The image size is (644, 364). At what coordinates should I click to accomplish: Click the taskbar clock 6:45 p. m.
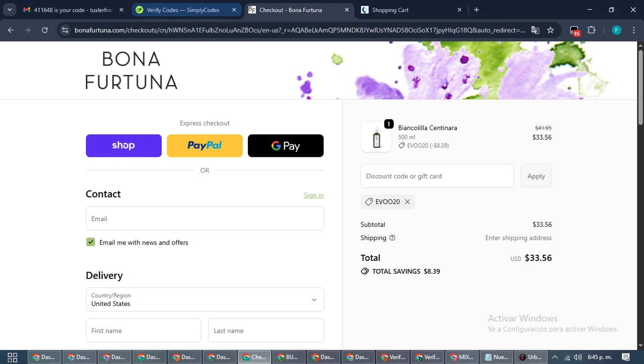click(x=600, y=357)
